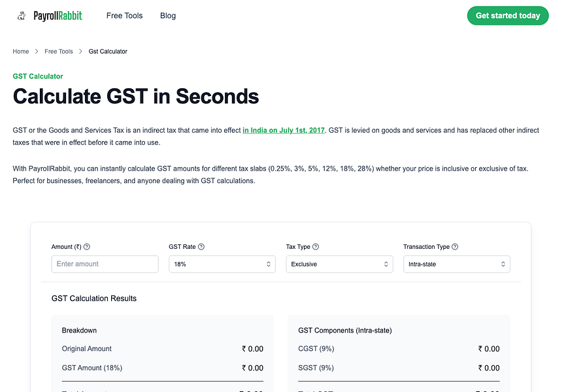Click inside the Enter amount field
The height and width of the screenshot is (392, 566).
pyautogui.click(x=105, y=264)
